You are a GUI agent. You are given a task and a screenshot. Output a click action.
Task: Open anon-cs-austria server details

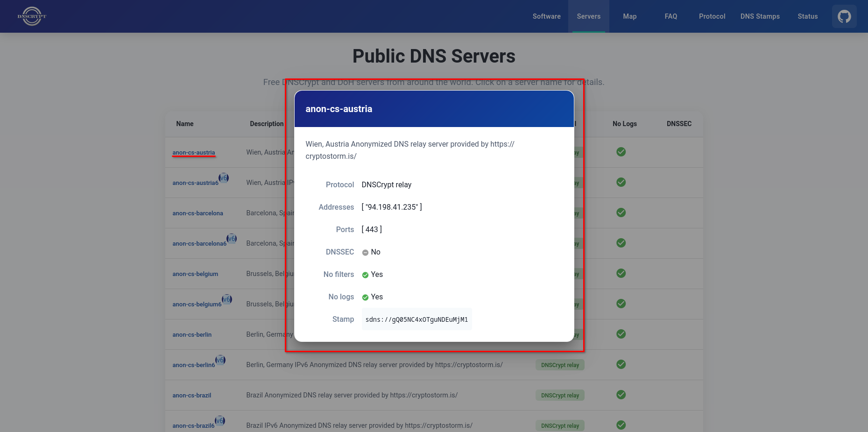pyautogui.click(x=194, y=153)
